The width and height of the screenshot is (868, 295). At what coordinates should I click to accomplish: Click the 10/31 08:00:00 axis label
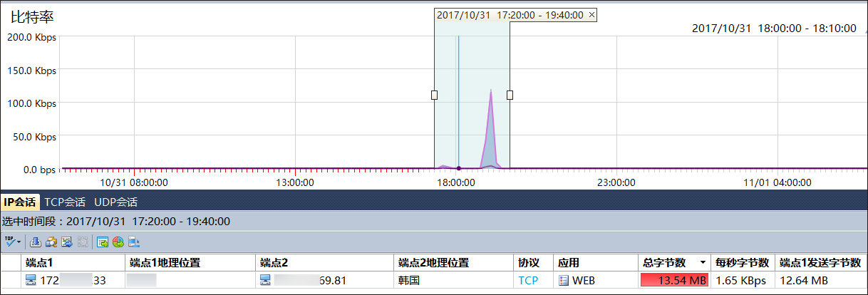point(133,182)
